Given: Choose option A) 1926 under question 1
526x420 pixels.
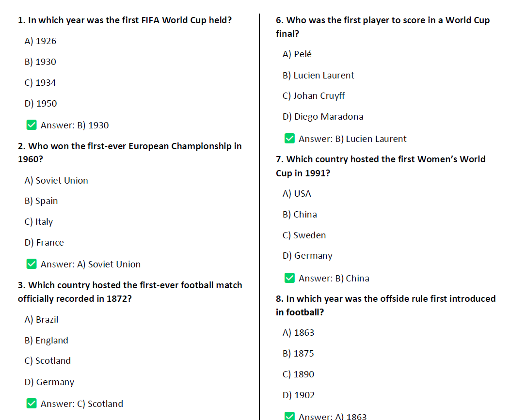Looking at the screenshot, I should pyautogui.click(x=40, y=41).
